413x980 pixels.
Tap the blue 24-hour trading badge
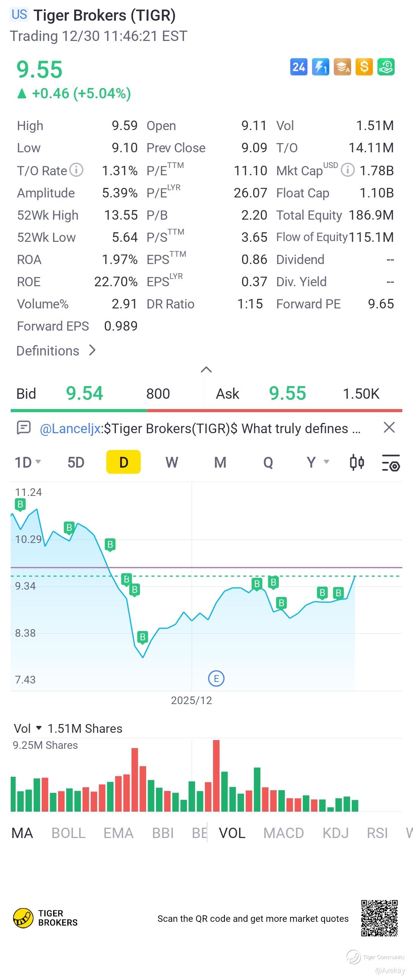[299, 67]
